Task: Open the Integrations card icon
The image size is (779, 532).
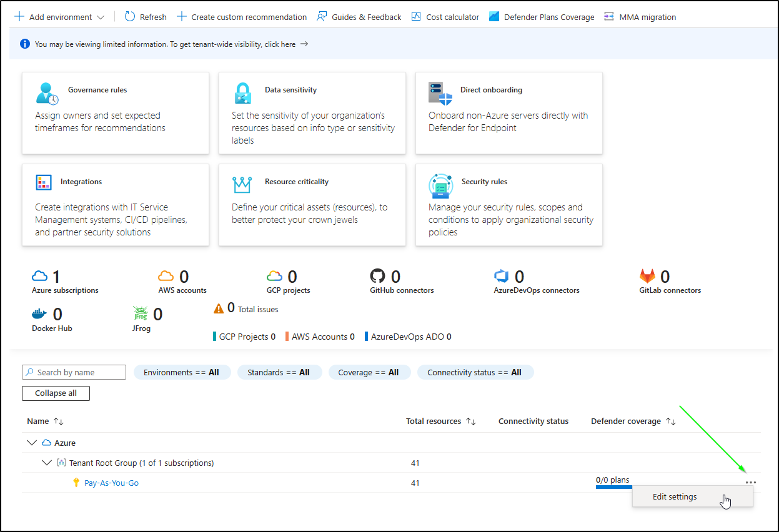Action: coord(44,182)
